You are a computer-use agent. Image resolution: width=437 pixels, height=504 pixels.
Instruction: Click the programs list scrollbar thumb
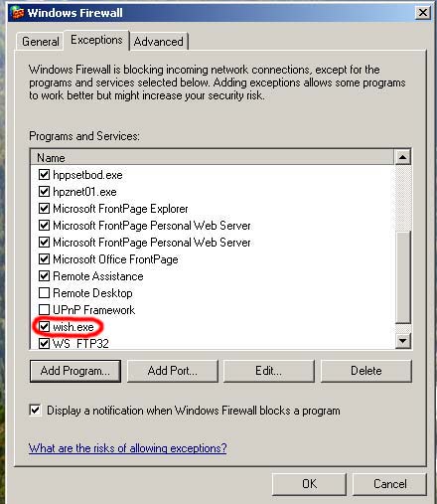[x=403, y=277]
